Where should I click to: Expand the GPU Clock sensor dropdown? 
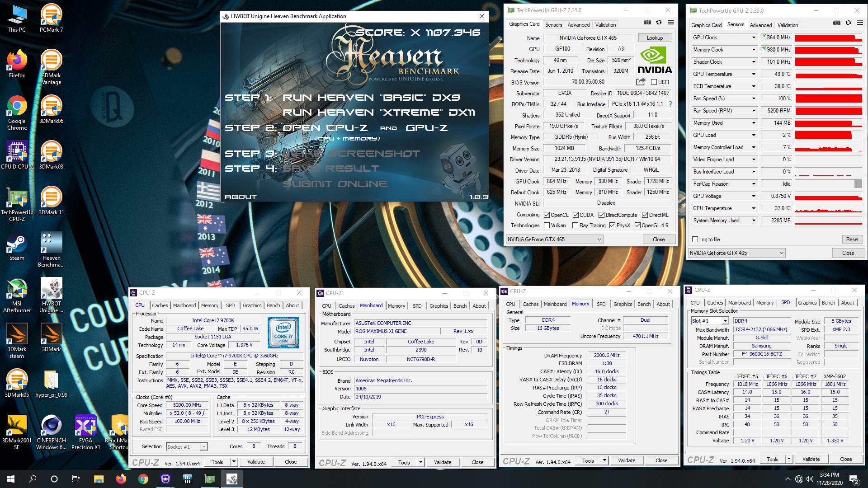coord(754,38)
